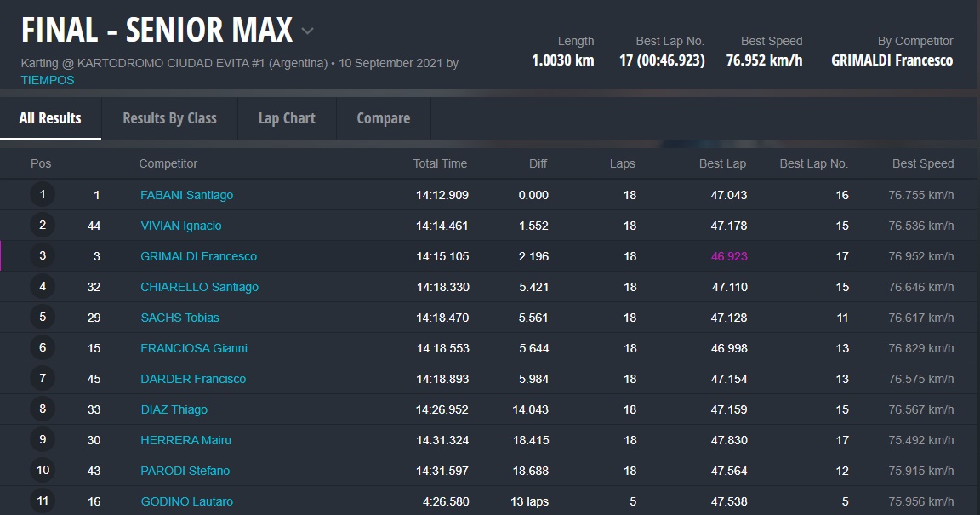Screen dimensions: 980x515
Task: Open FABANI Santiago's competitor page
Action: click(x=186, y=195)
